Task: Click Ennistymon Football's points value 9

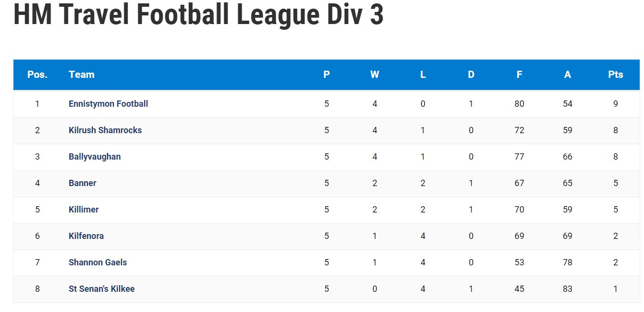Action: (616, 104)
